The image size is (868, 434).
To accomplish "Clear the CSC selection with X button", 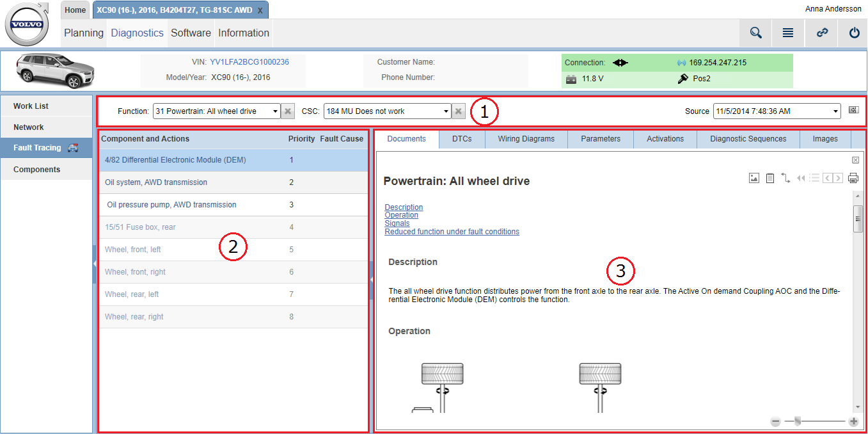I will [x=458, y=111].
